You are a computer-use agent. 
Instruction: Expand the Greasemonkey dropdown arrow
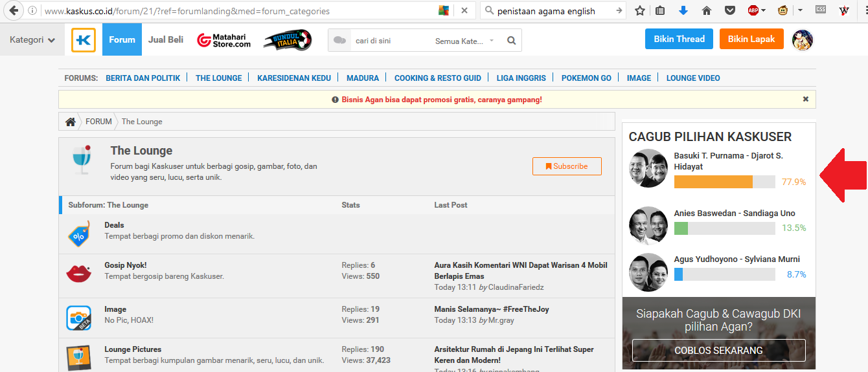800,10
